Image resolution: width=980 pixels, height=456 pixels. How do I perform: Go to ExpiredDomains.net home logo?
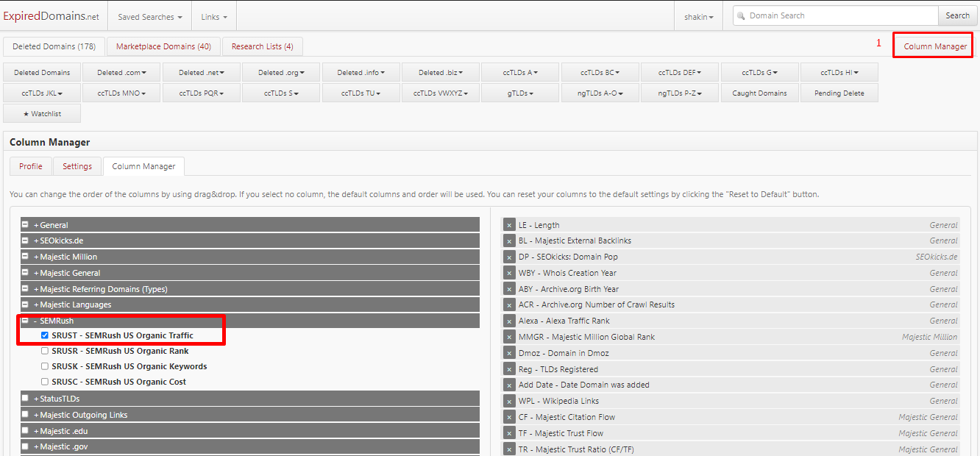pyautogui.click(x=52, y=16)
